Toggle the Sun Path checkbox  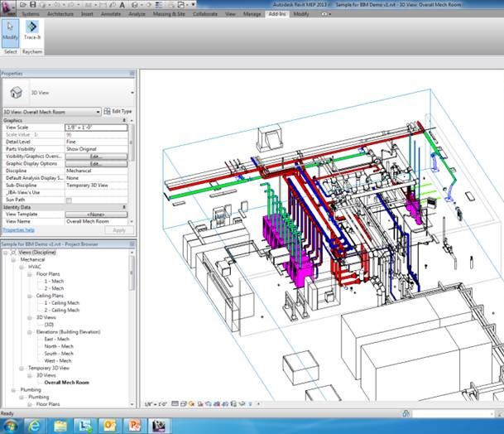pos(69,200)
